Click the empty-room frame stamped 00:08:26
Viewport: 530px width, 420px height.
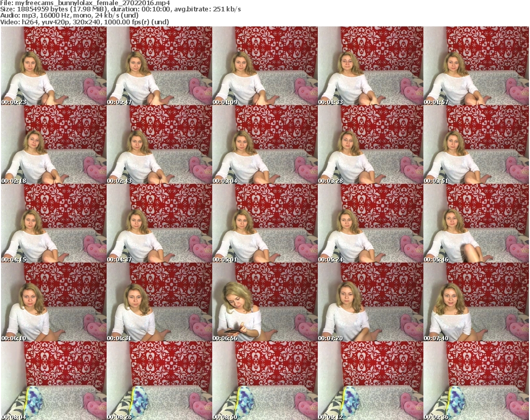tap(159, 381)
